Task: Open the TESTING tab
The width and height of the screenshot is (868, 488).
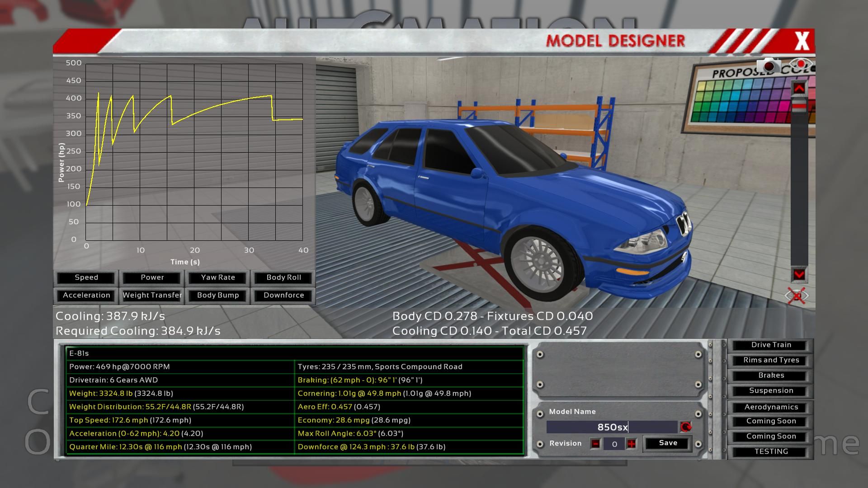Action: pos(771,451)
